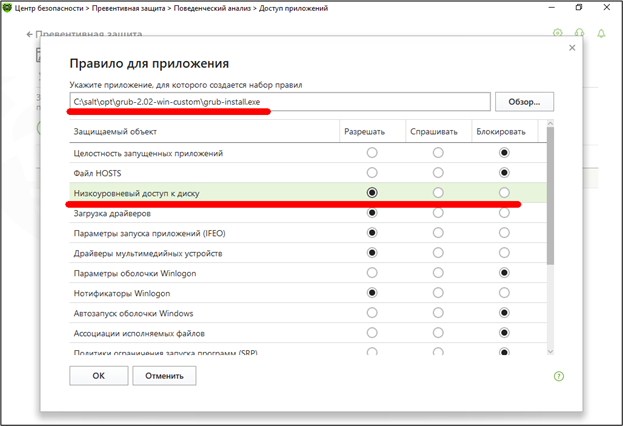623x426 pixels.
Task: Set IFEO parameters to Спрашивать
Action: point(438,232)
